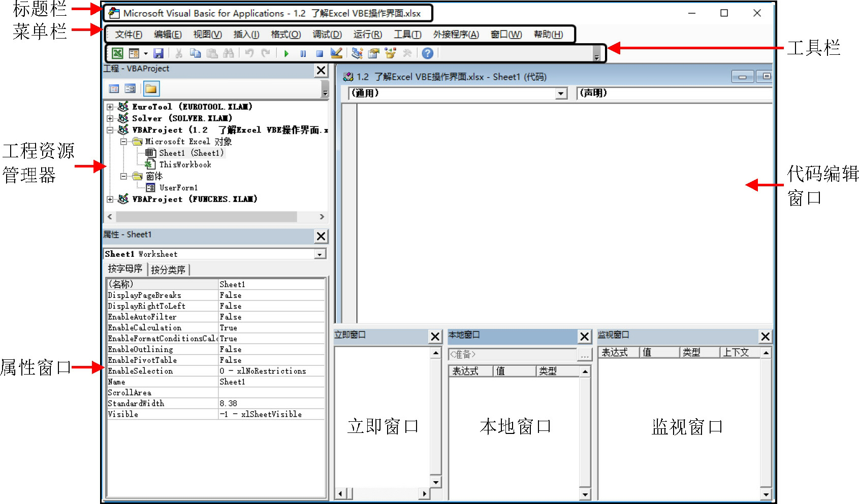Open the Sheet1 Worksheet properties dropdown
Image resolution: width=859 pixels, height=504 pixels.
(320, 254)
